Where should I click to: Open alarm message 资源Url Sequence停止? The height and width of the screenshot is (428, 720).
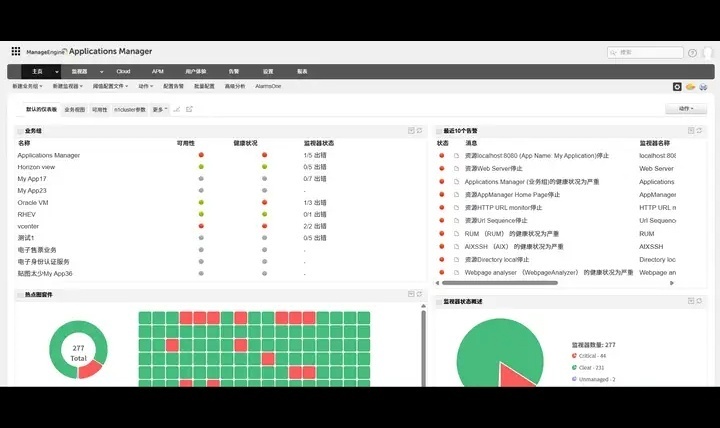(x=496, y=220)
